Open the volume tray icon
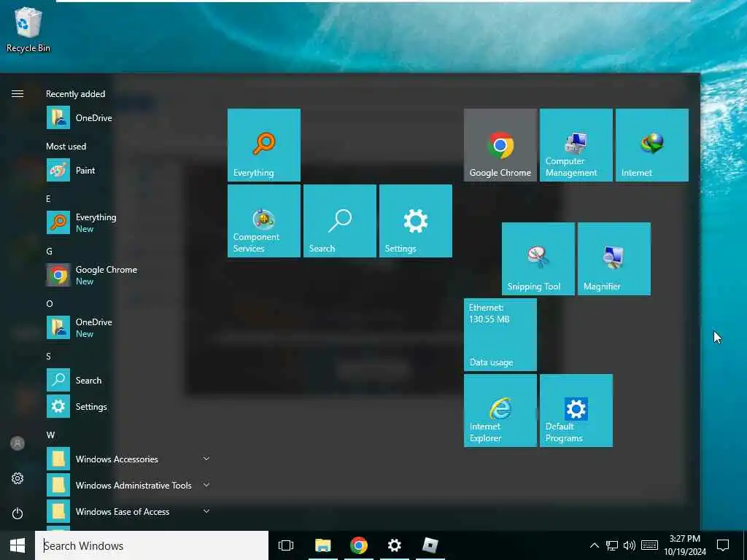747x560 pixels. (x=630, y=545)
